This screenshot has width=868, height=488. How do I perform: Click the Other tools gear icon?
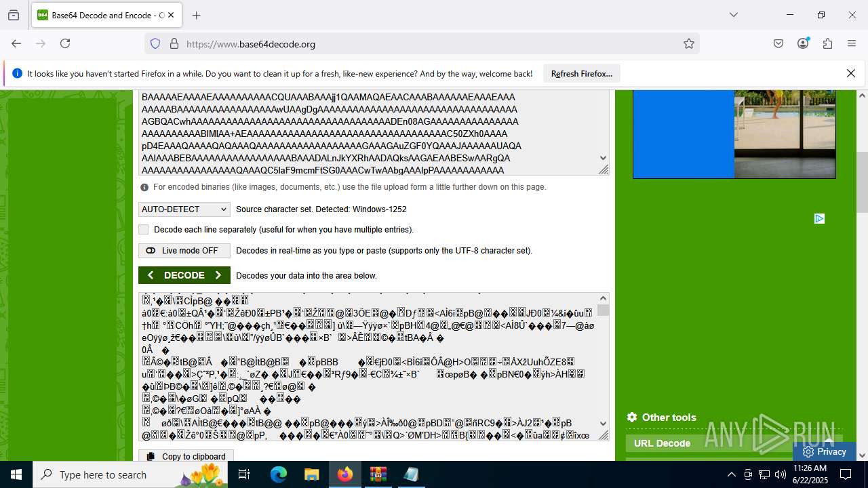(632, 417)
